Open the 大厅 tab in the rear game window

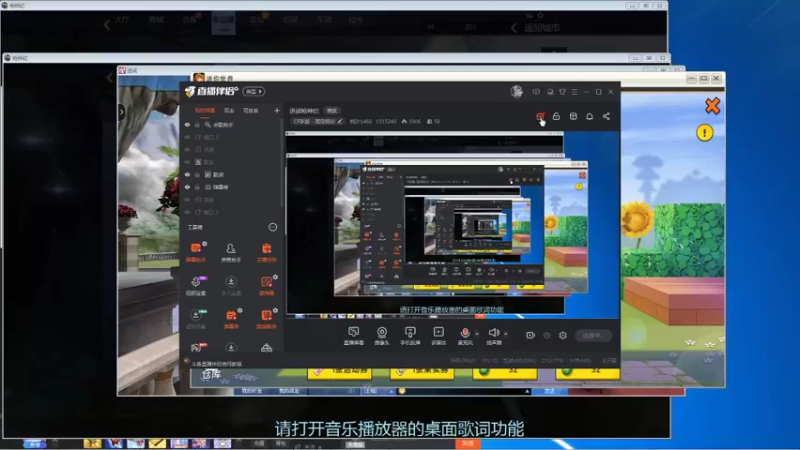tap(122, 20)
